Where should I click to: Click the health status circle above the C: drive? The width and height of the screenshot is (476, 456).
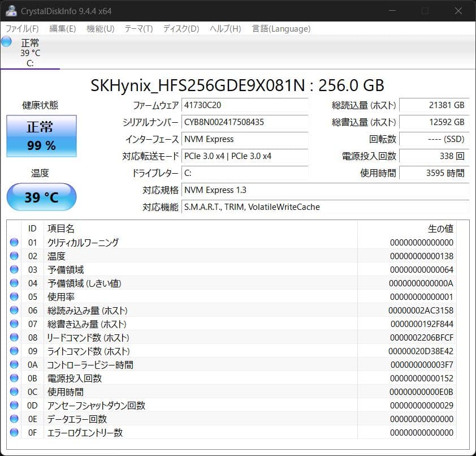pos(6,41)
